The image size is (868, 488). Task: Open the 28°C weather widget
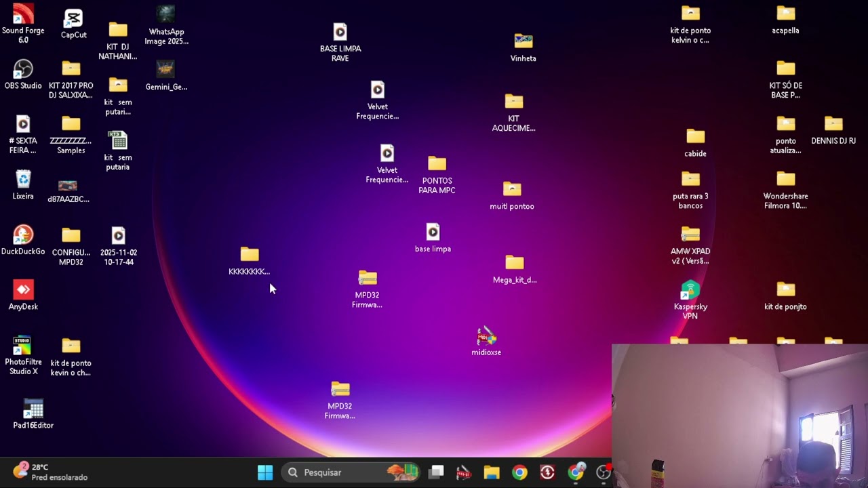(x=51, y=472)
